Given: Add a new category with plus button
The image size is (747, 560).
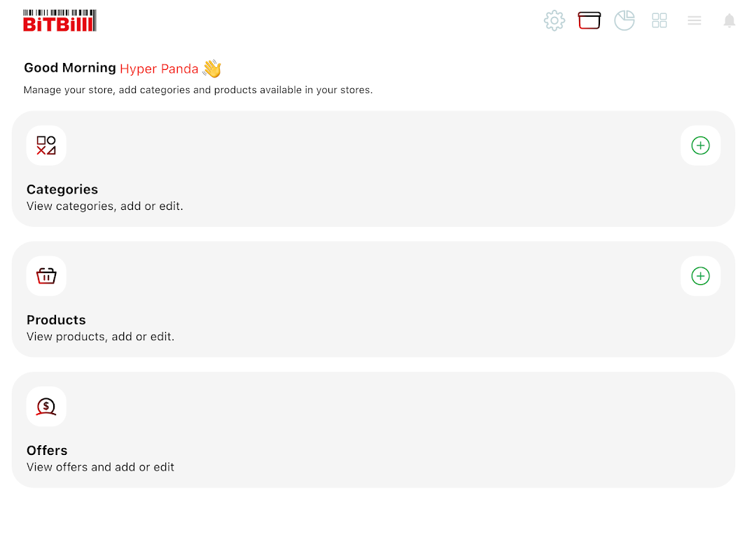Looking at the screenshot, I should coord(700,145).
